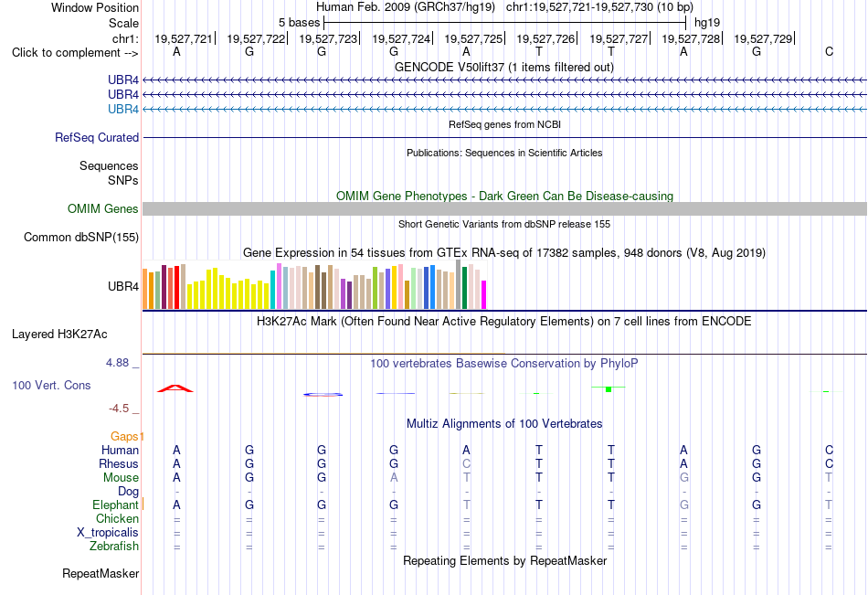Click position label 19,527,723
This screenshot has width=868, height=595.
pyautogui.click(x=328, y=38)
